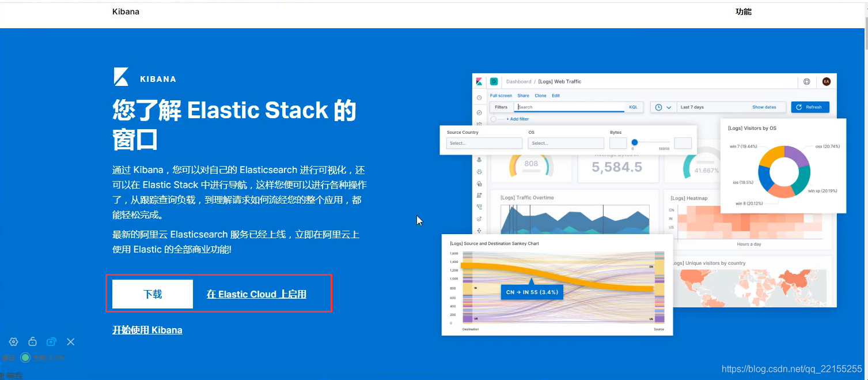Viewport: 868px width, 380px height.
Task: Click Full screen in dashboard menu
Action: pyautogui.click(x=501, y=96)
